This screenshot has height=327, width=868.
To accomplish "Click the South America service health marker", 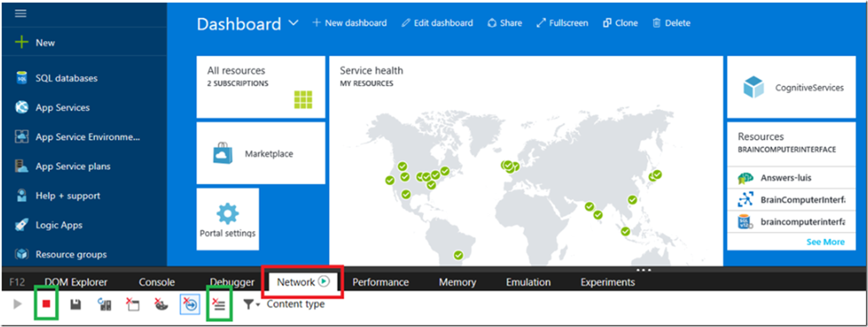I will tap(458, 255).
